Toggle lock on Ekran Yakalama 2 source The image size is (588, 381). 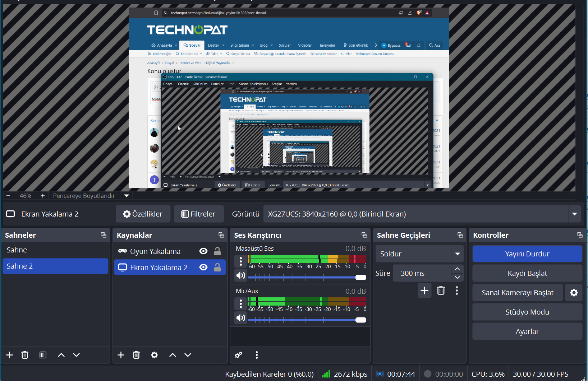(217, 267)
